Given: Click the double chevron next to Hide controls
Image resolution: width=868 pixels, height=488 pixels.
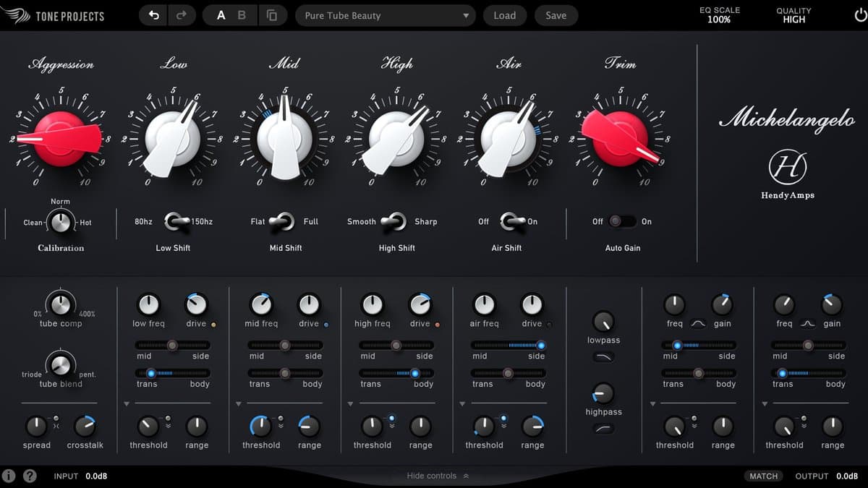Looking at the screenshot, I should pyautogui.click(x=466, y=476).
